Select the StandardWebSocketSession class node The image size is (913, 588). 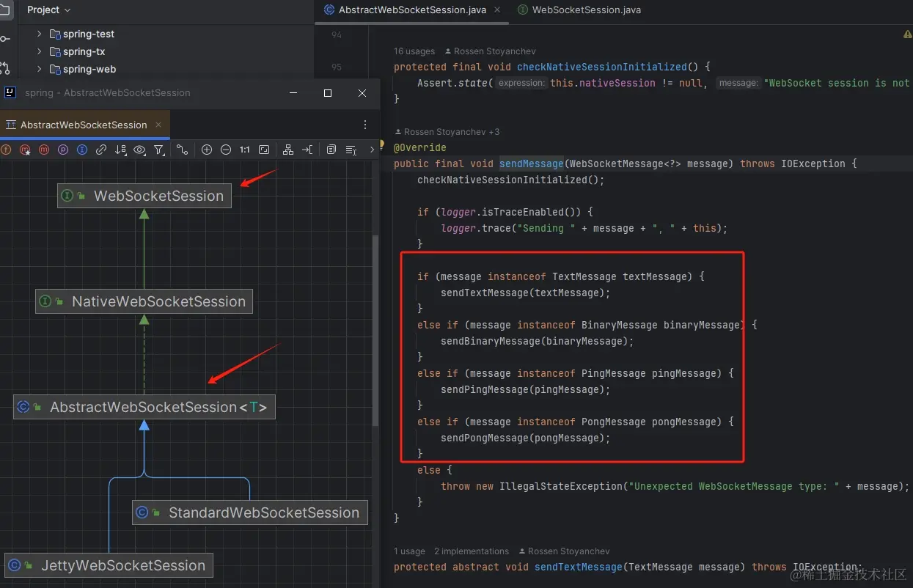[250, 512]
